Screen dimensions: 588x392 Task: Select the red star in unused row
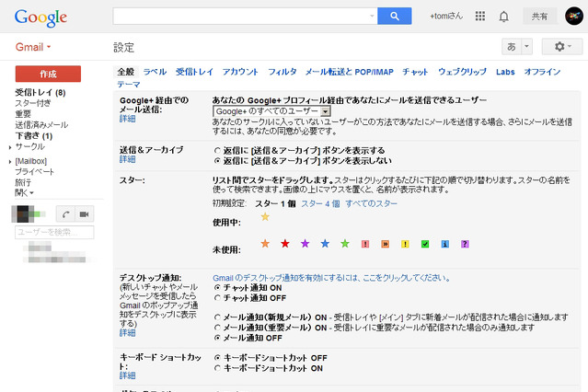285,244
